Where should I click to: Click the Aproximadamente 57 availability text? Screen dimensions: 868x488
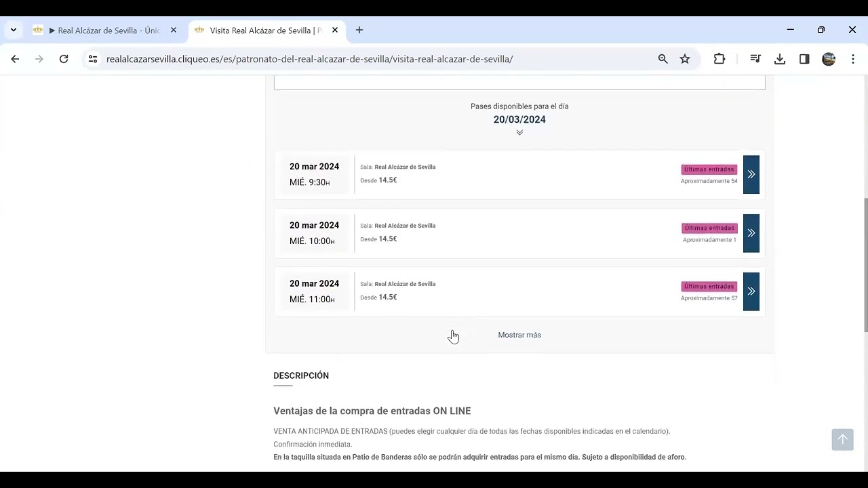(709, 298)
